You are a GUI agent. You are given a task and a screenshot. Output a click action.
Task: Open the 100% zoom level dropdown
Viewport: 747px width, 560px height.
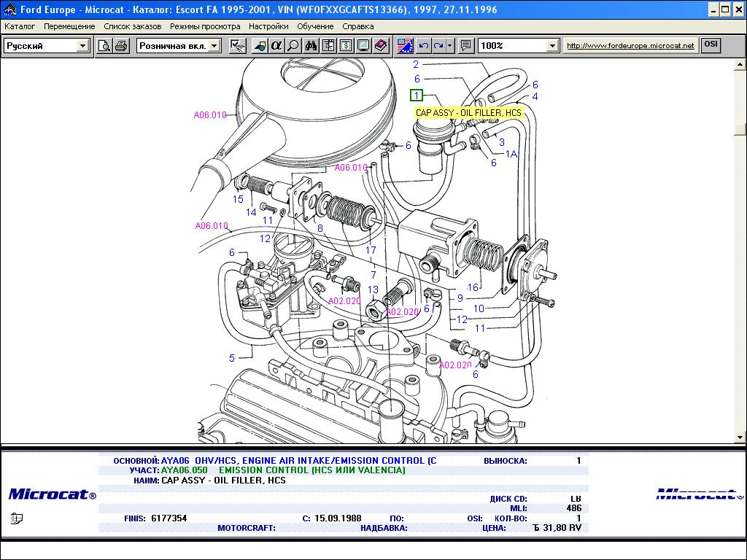[552, 46]
